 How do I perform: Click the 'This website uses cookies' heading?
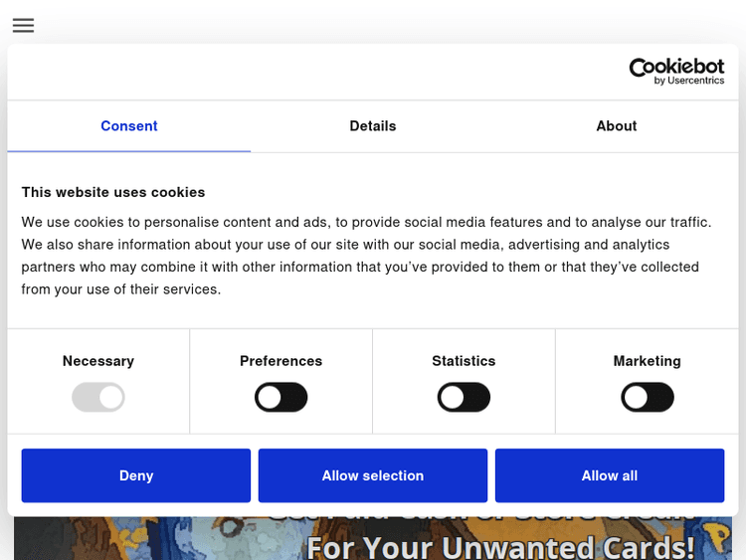[x=113, y=192]
